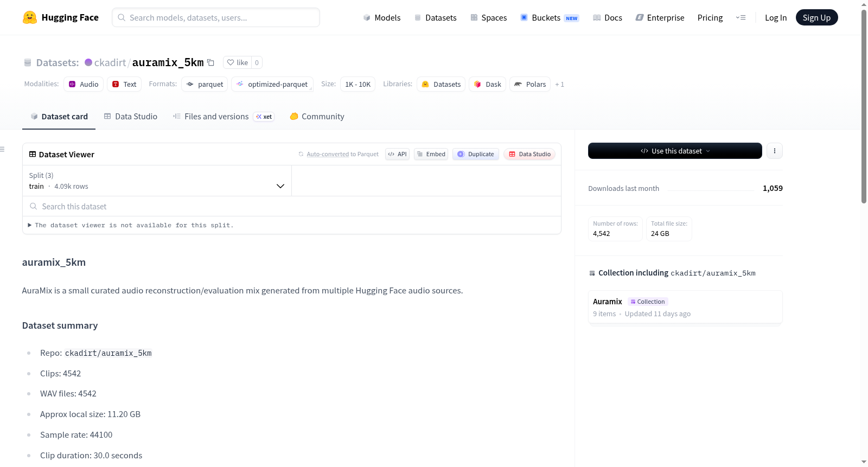Click the Downloads last month value 1,059
The height and width of the screenshot is (467, 868).
coord(773,188)
